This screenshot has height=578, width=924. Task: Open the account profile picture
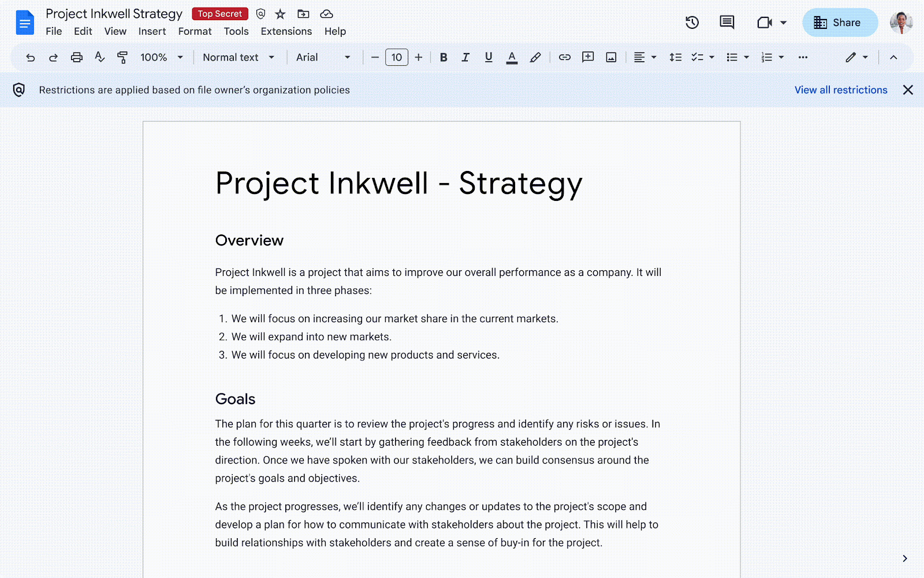901,23
